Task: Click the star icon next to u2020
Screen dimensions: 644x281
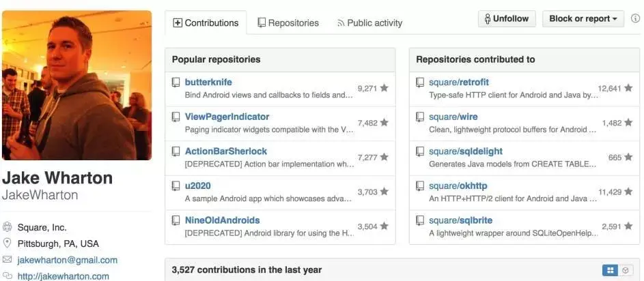Action: 384,192
